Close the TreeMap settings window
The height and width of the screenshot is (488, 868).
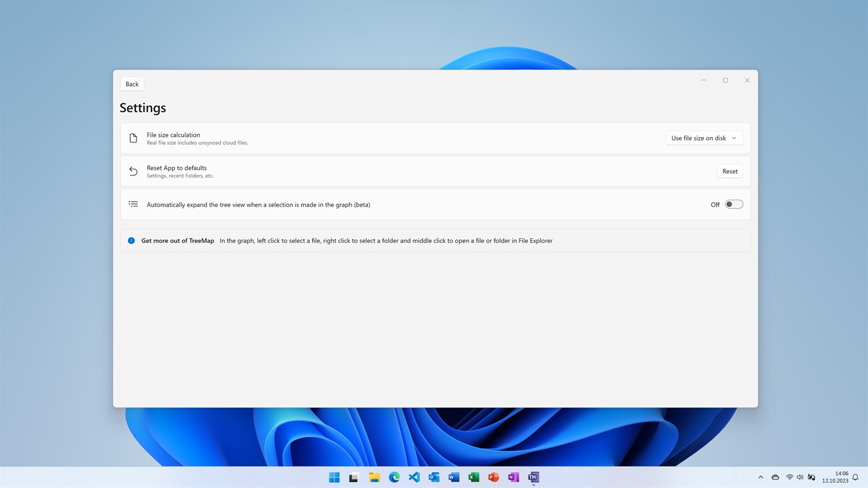point(747,80)
